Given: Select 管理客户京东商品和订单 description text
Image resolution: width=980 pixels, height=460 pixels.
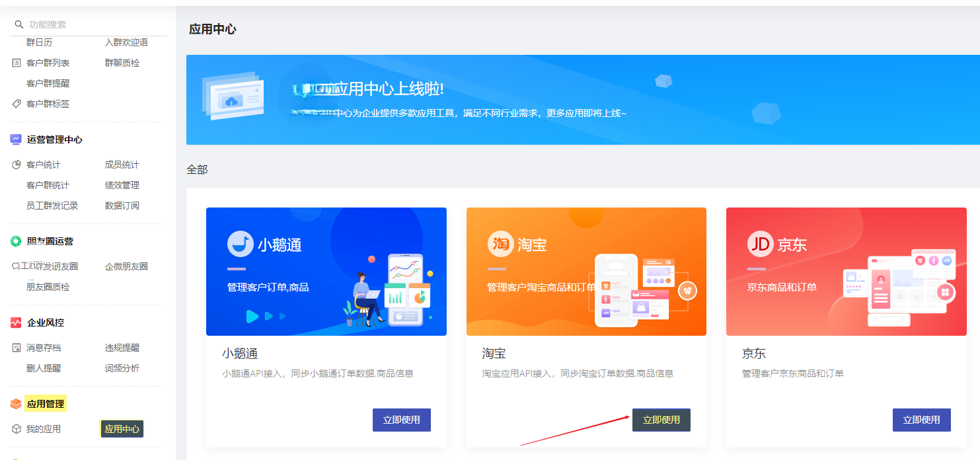Looking at the screenshot, I should point(793,373).
